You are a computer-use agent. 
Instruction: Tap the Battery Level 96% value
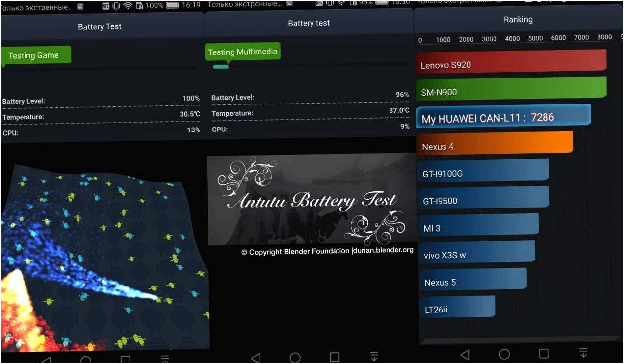(402, 94)
